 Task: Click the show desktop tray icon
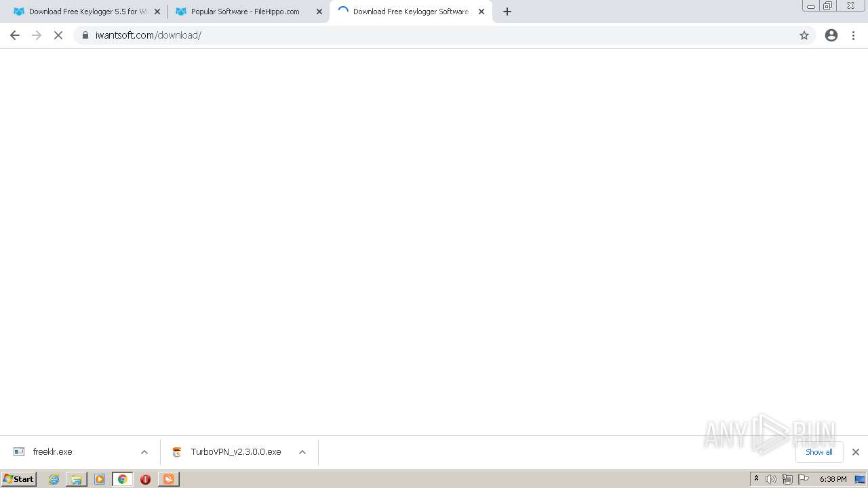pyautogui.click(x=860, y=479)
